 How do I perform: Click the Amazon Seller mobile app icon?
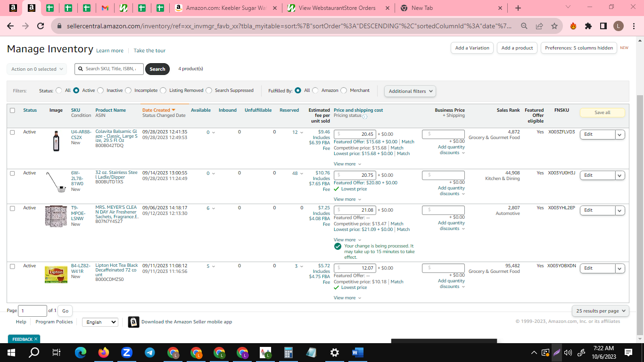[134, 322]
